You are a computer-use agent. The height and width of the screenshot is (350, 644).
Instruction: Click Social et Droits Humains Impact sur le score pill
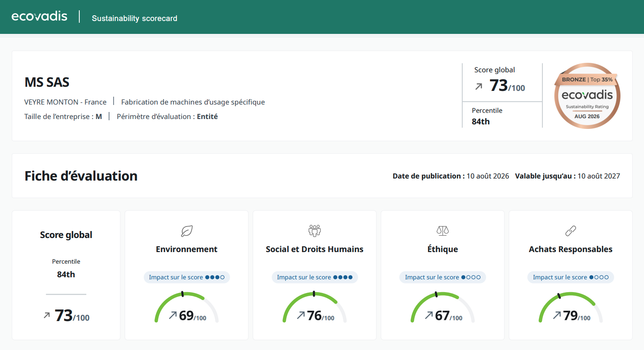point(315,277)
